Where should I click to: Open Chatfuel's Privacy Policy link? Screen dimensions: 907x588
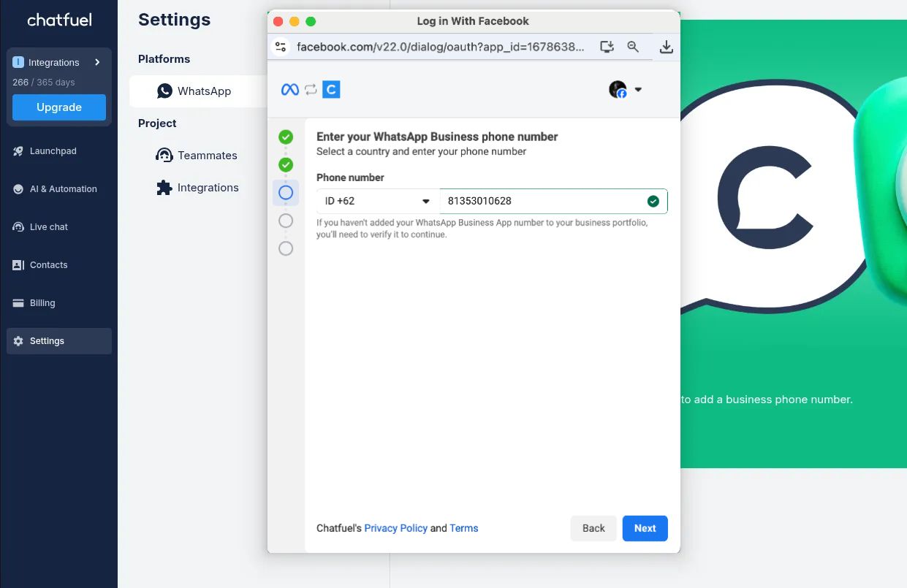coord(395,528)
